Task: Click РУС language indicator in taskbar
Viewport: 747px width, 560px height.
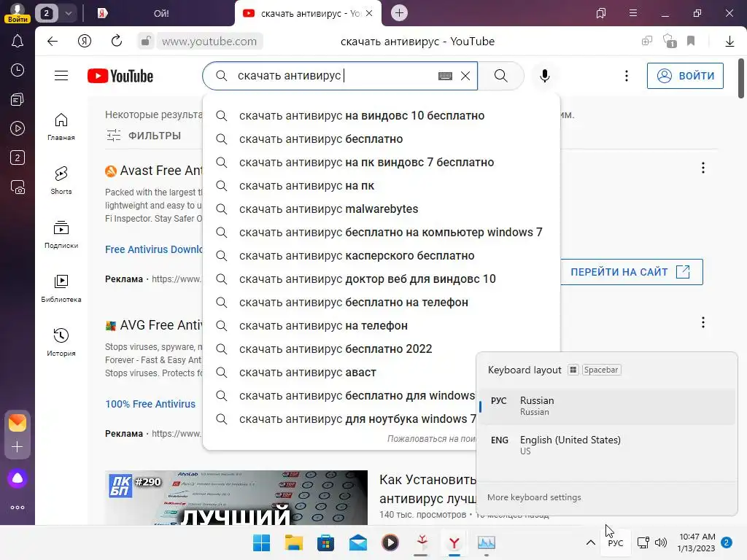Action: (x=615, y=542)
